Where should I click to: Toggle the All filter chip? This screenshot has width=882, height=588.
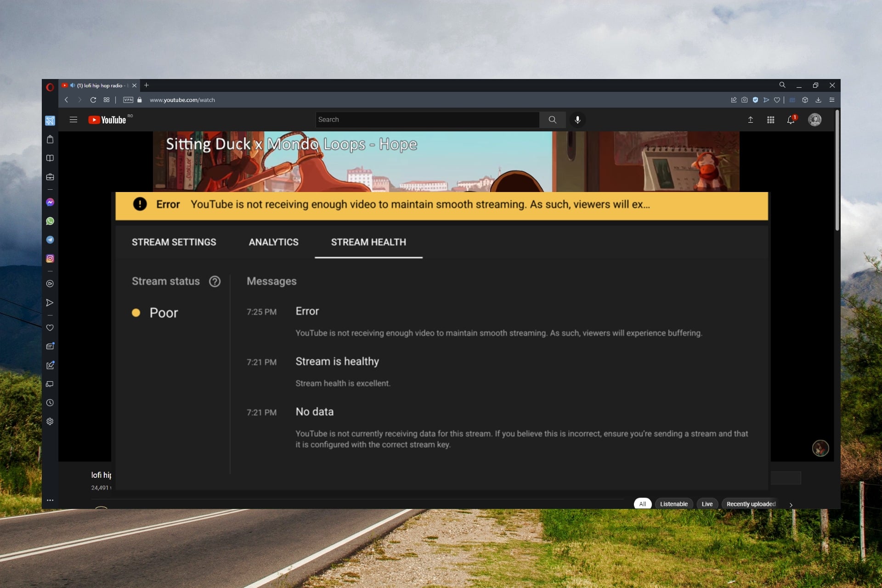[x=642, y=503]
